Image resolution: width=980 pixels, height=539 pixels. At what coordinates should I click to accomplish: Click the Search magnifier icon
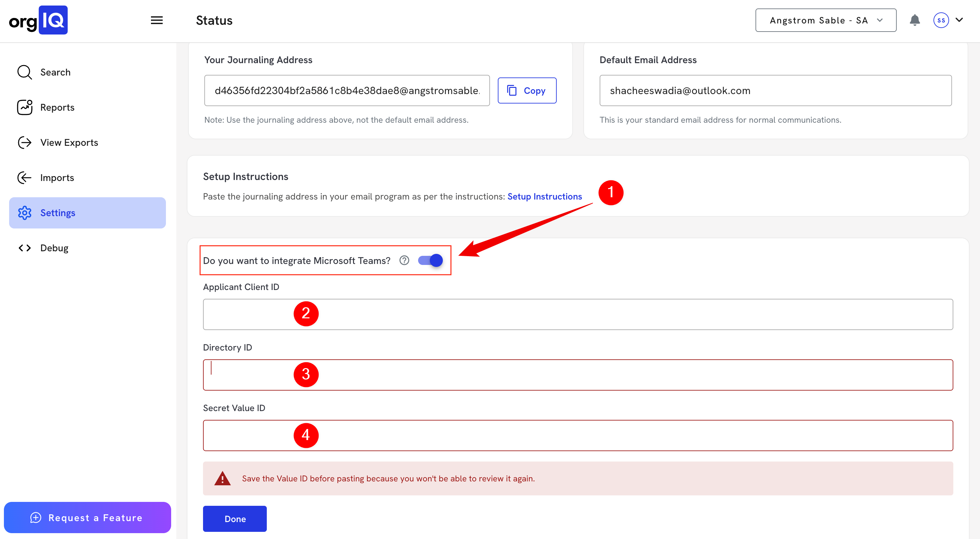[x=25, y=72]
